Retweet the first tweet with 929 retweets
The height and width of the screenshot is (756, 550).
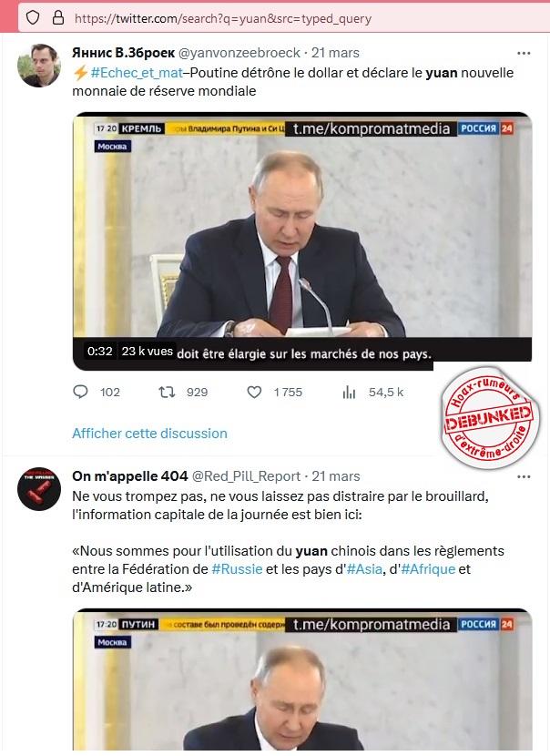pyautogui.click(x=167, y=392)
